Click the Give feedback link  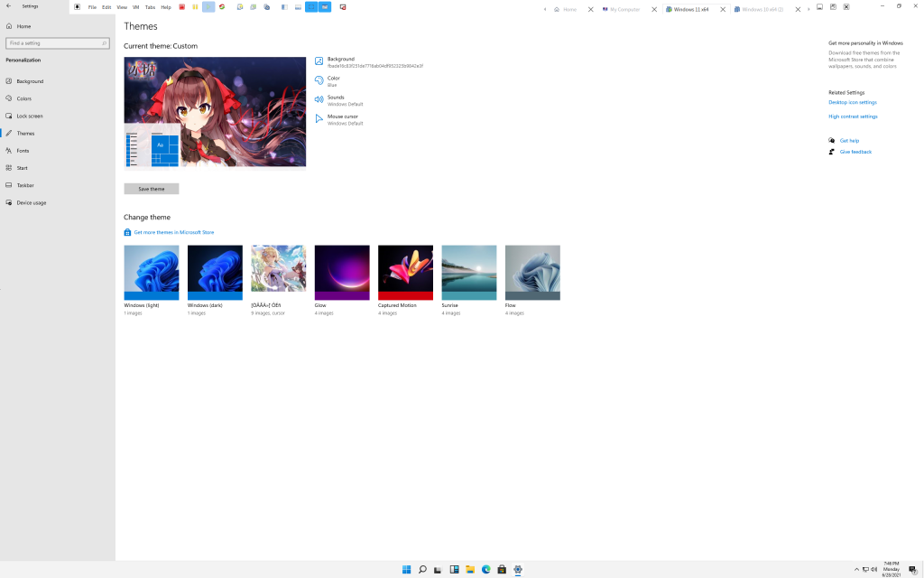(x=855, y=152)
